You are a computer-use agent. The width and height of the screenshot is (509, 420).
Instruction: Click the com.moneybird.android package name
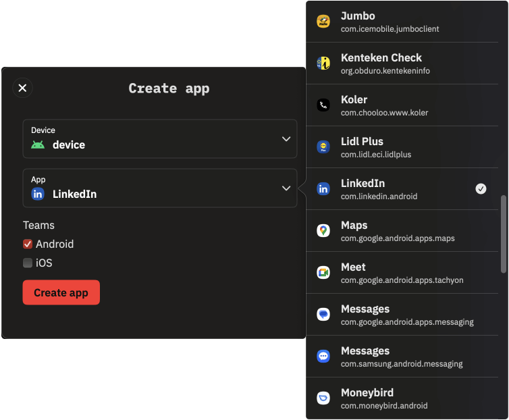coord(384,406)
